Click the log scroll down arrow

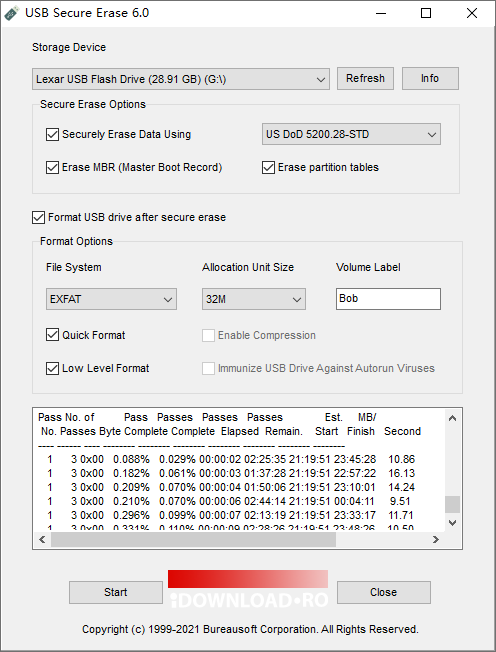tap(452, 523)
